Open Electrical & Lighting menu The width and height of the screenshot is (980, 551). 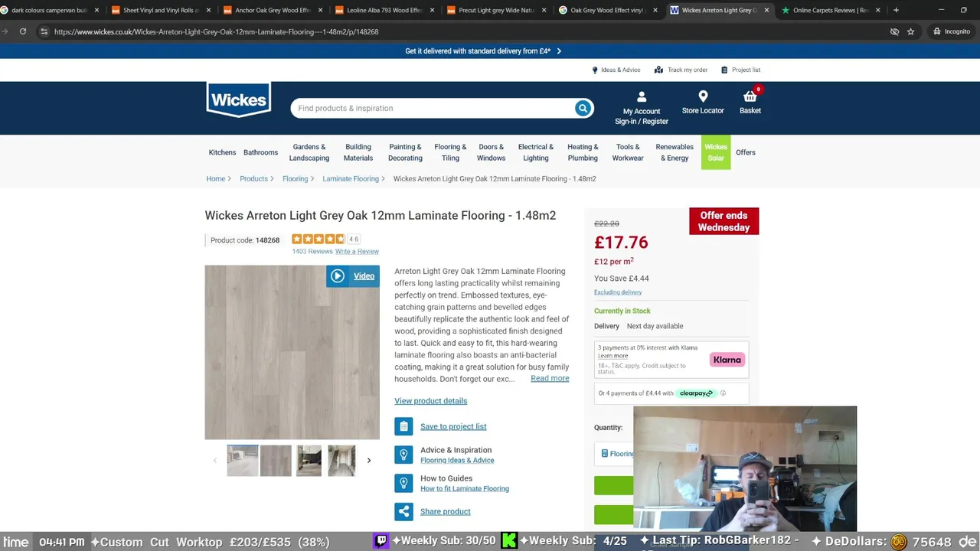(x=536, y=152)
